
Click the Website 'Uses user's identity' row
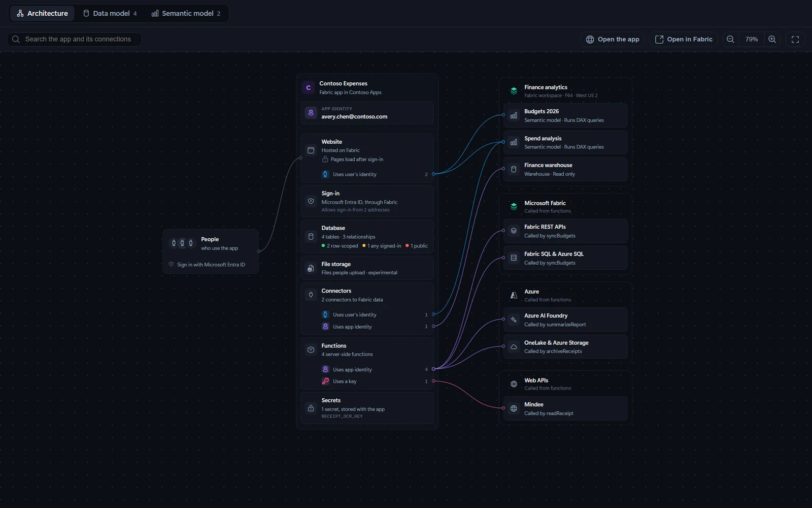click(375, 174)
